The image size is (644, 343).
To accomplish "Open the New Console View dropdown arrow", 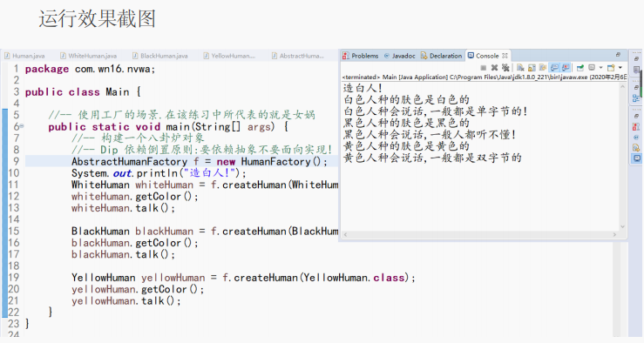I will pos(620,67).
